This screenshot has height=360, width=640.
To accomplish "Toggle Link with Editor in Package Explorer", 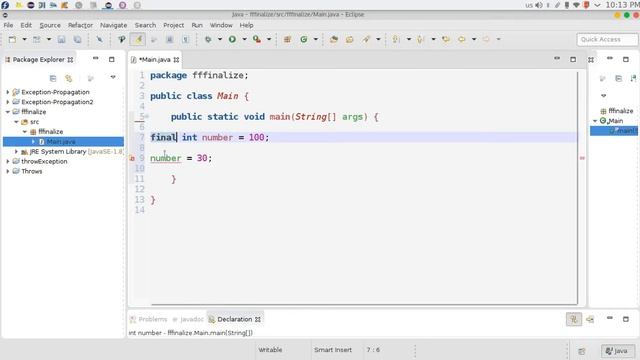I will tap(69, 78).
